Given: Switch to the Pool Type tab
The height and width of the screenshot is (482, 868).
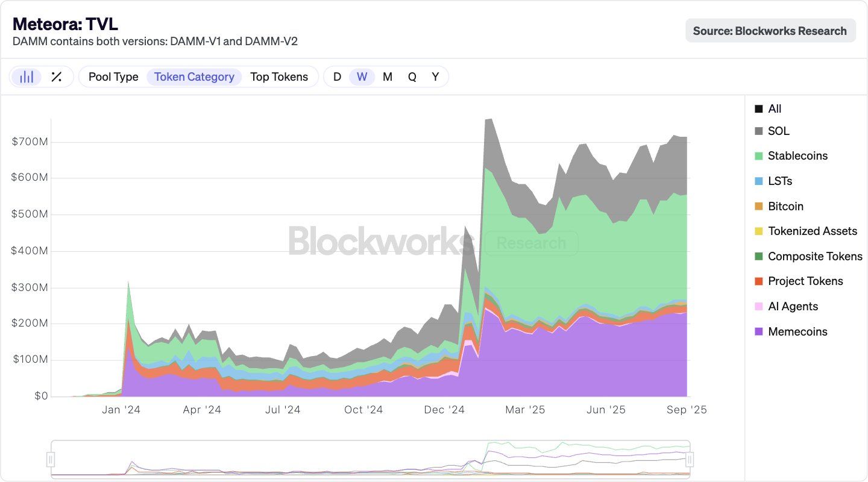Looking at the screenshot, I should pyautogui.click(x=113, y=77).
